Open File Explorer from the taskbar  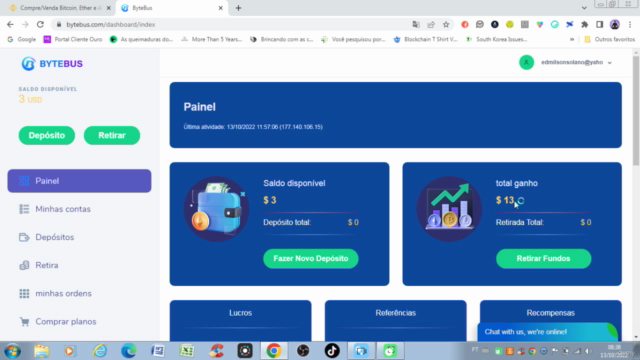click(42, 351)
